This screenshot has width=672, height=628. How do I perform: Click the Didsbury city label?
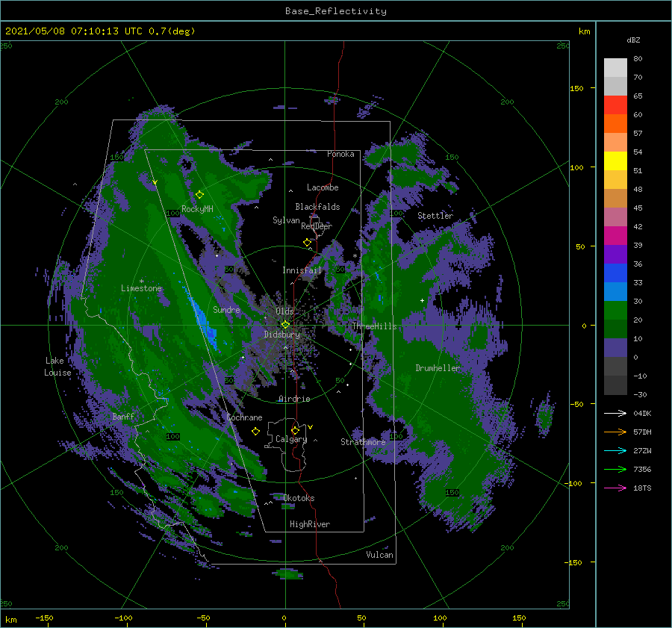coord(282,335)
